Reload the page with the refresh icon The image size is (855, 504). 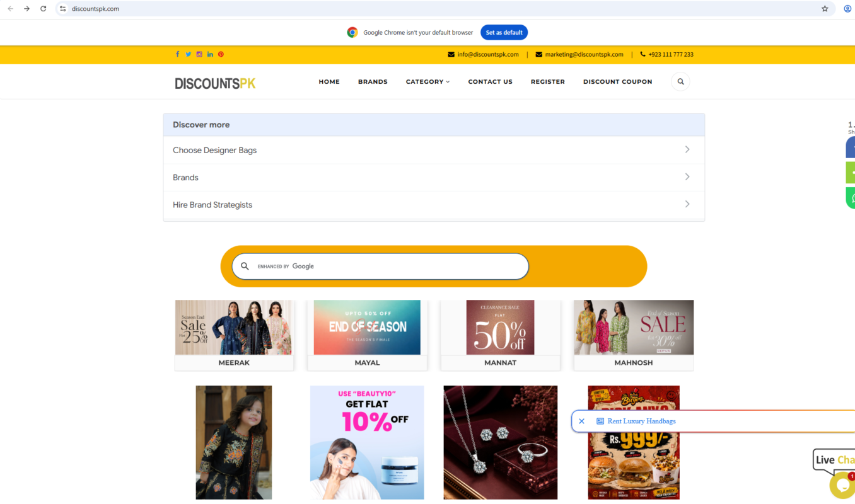(43, 9)
